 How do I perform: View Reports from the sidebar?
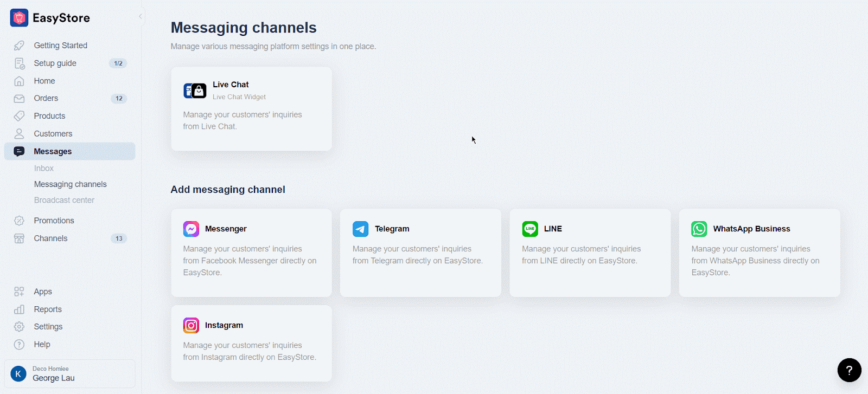(48, 309)
